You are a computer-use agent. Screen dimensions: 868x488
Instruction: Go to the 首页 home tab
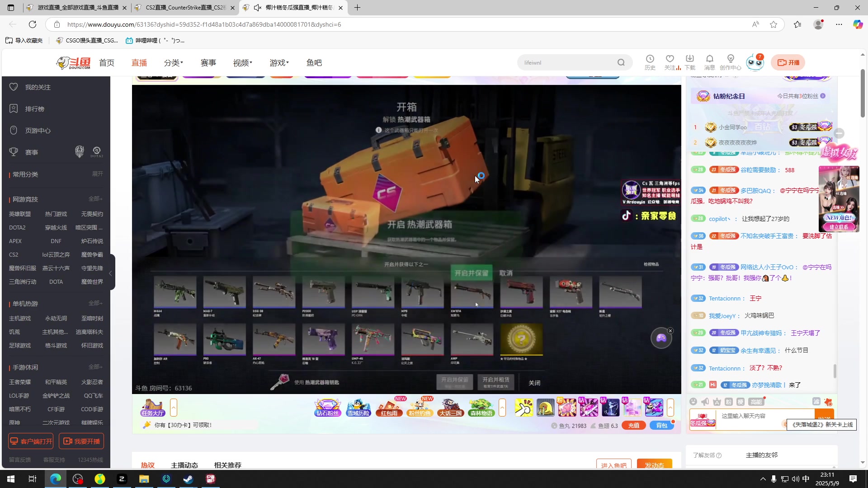pos(107,63)
